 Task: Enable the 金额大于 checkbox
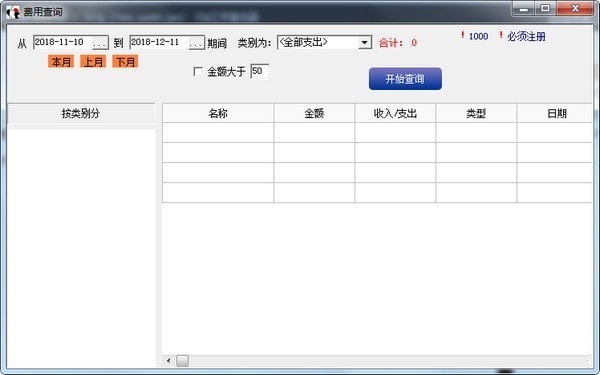click(198, 72)
